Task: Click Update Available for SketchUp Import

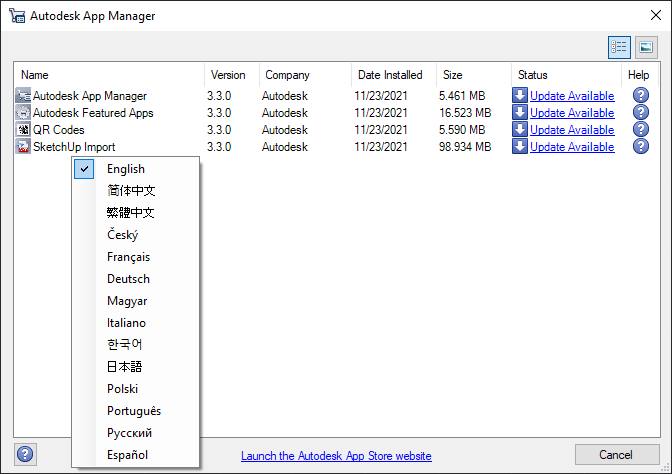Action: click(x=572, y=147)
